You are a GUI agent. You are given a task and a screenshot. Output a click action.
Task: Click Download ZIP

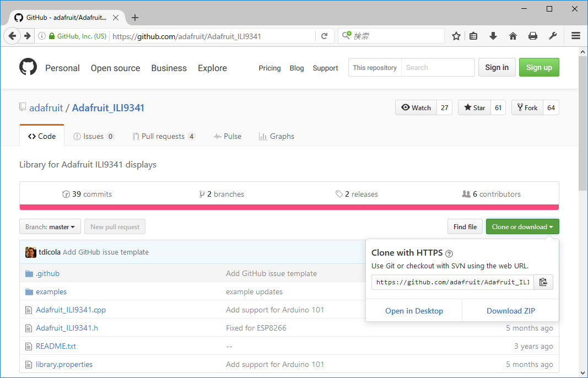511,311
